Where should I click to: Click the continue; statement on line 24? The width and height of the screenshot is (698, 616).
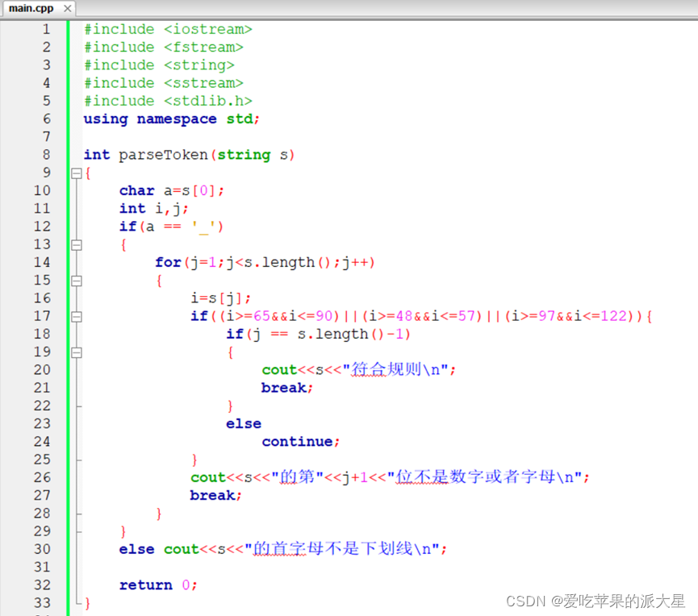coord(298,441)
